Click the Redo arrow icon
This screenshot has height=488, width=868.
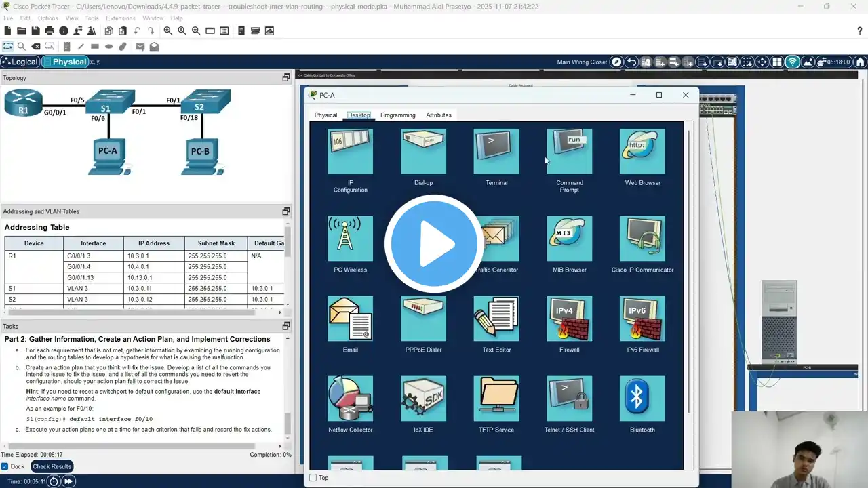coord(151,30)
